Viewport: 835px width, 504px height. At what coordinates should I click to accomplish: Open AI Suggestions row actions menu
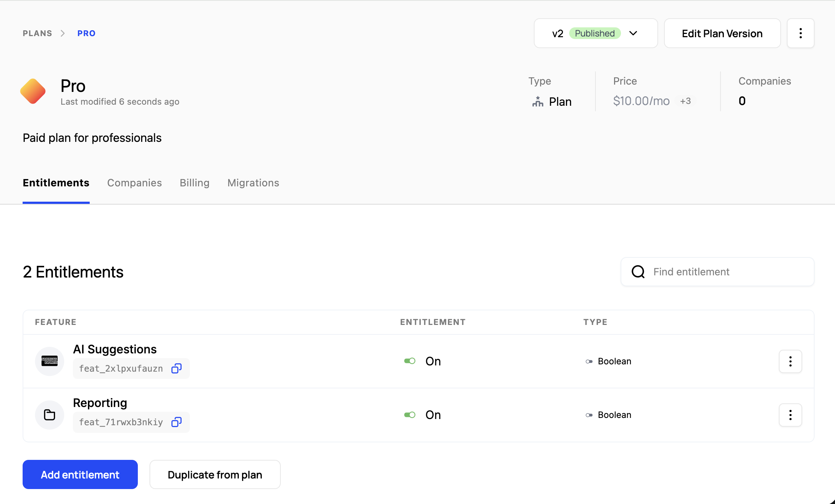[x=790, y=361]
